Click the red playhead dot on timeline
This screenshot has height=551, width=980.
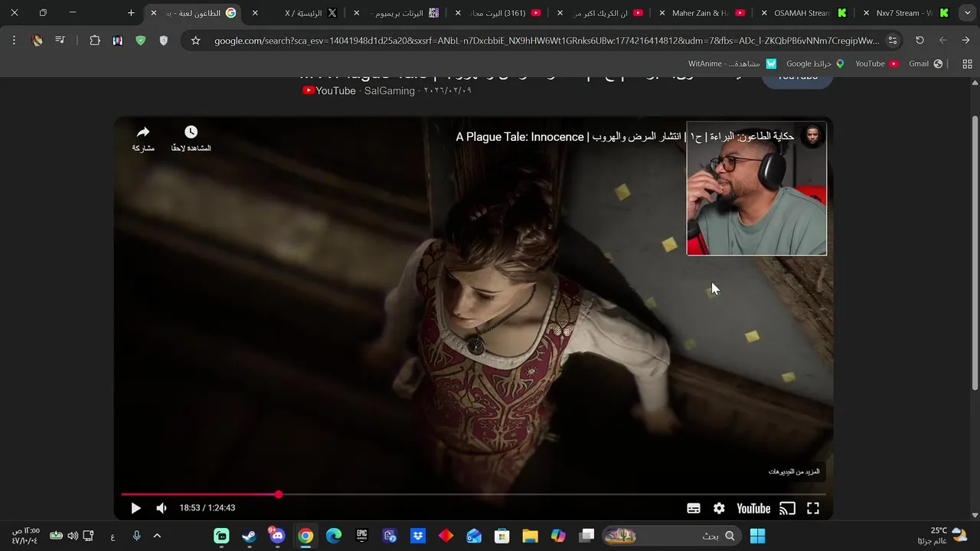click(279, 494)
